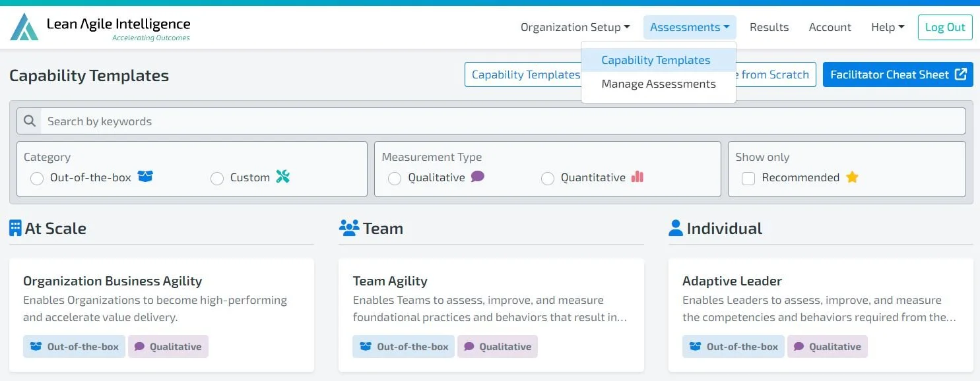Select the Out-of-the-box category radio button

coord(37,179)
